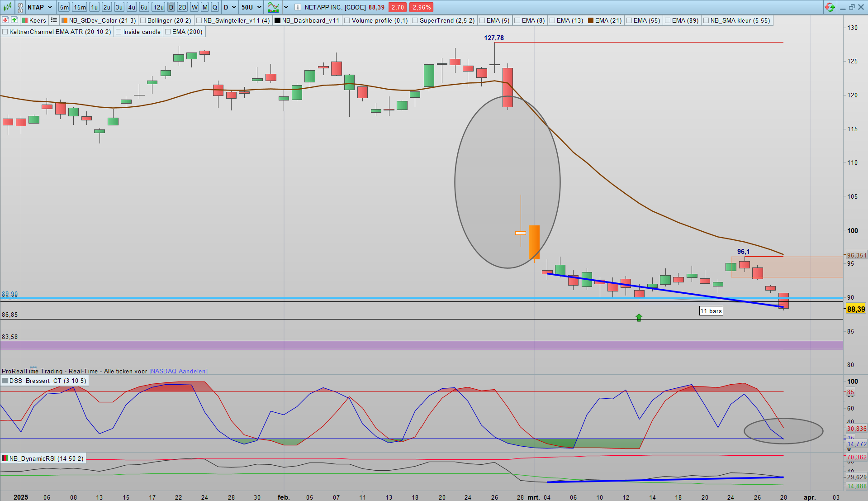Select the green up-arrow signal marker

click(x=639, y=318)
